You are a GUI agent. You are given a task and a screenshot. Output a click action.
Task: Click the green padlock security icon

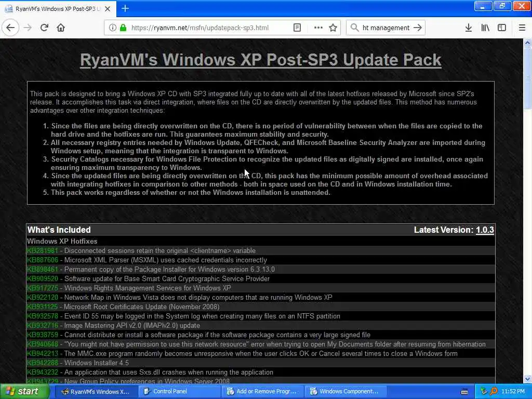coord(123,28)
